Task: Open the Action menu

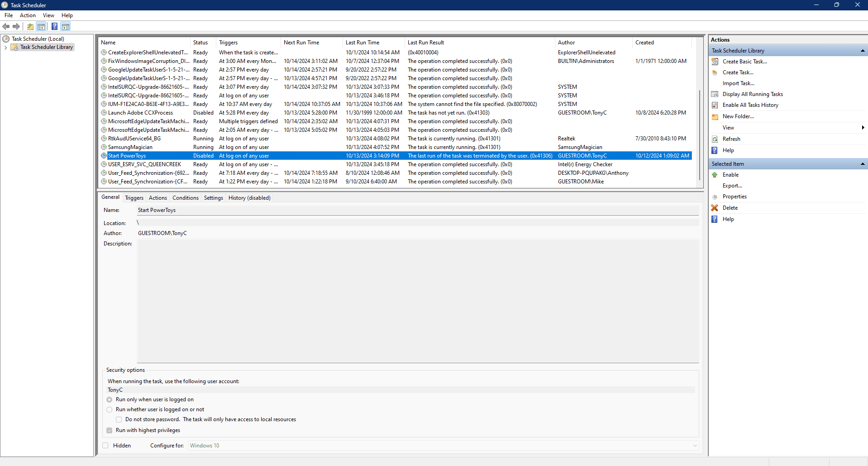Action: (x=28, y=15)
